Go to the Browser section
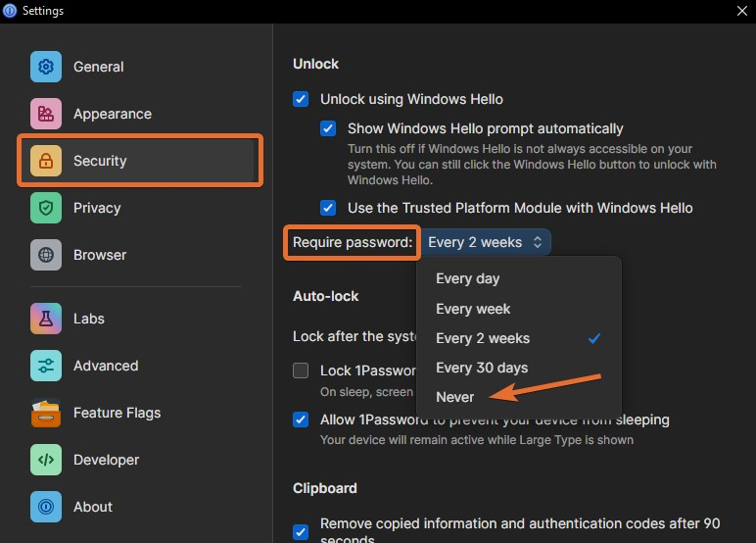The width and height of the screenshot is (756, 543). tap(100, 255)
